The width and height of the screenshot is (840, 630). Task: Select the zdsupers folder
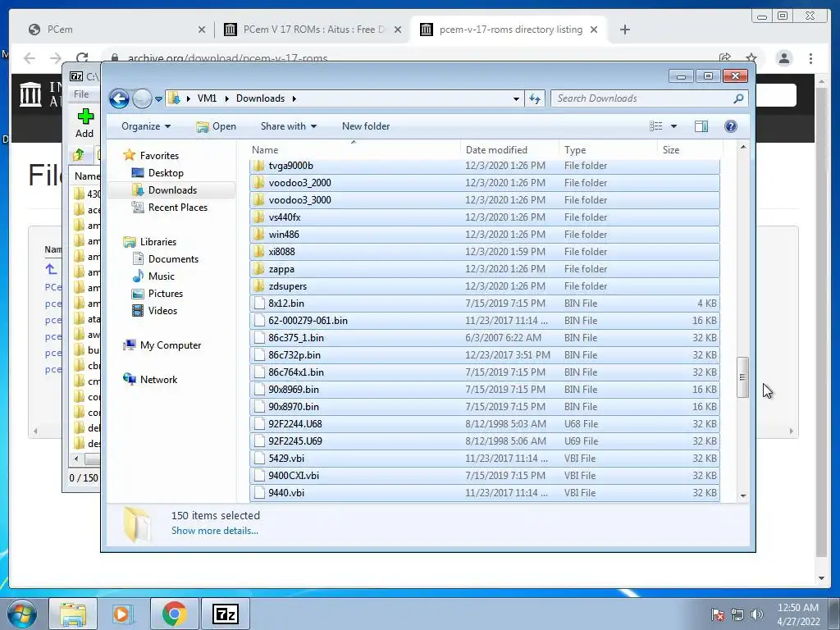pos(484,286)
